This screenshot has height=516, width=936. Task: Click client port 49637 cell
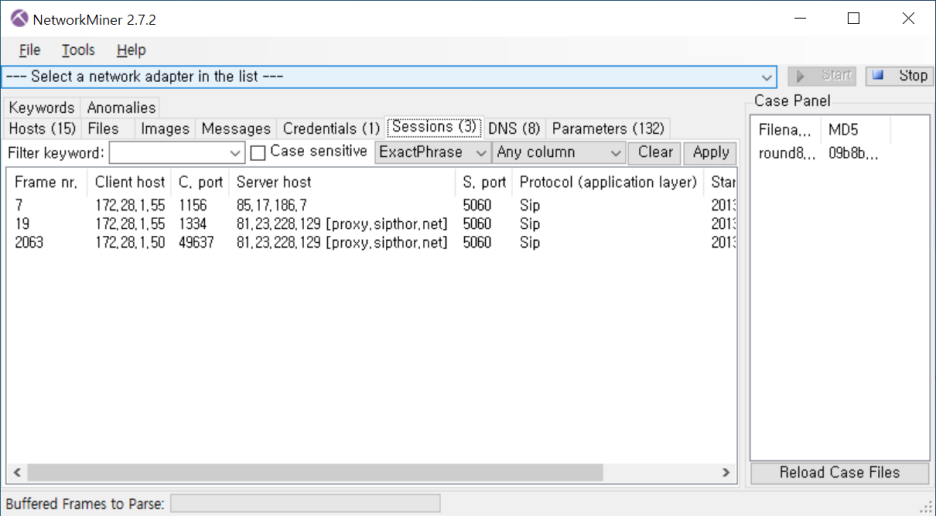196,242
